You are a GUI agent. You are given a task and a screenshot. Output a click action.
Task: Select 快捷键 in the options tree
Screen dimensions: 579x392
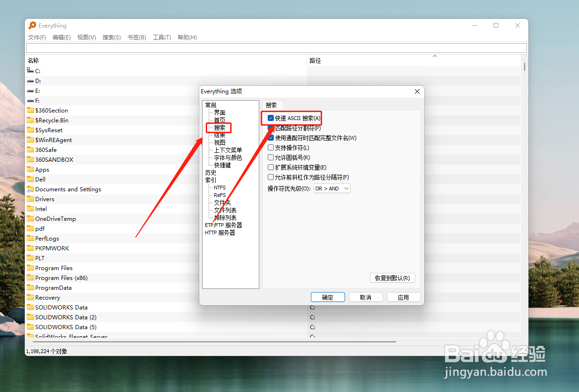(x=223, y=165)
